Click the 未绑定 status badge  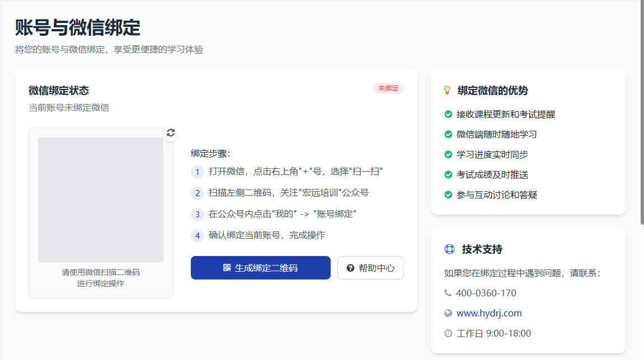388,88
